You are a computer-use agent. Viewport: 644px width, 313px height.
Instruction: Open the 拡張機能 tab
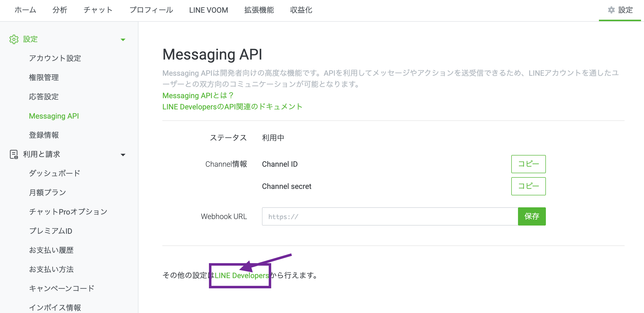[259, 10]
